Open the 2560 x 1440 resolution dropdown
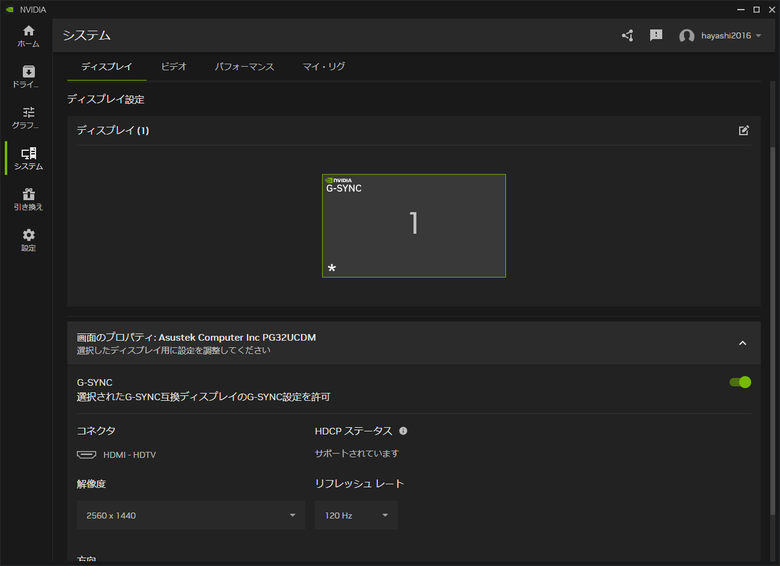This screenshot has height=566, width=780. pos(191,515)
